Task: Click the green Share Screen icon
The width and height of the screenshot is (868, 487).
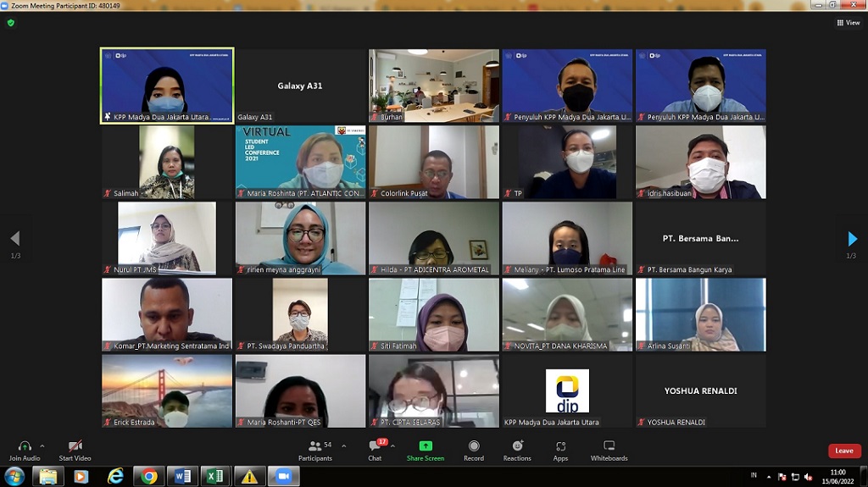Action: [425, 446]
